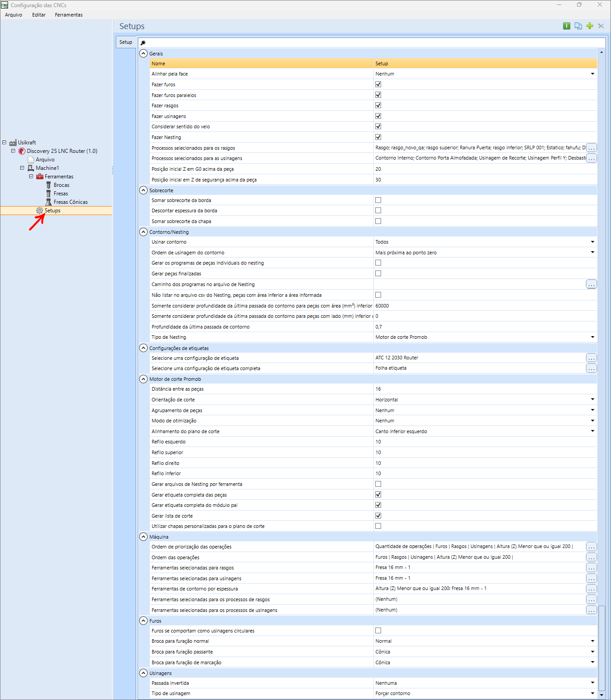This screenshot has width=611, height=700.
Task: Open the Editar menu
Action: (39, 15)
